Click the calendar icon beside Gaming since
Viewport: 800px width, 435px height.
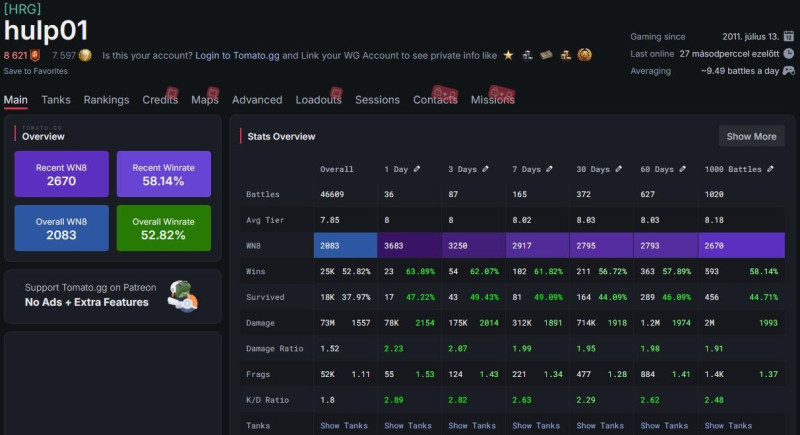point(789,36)
